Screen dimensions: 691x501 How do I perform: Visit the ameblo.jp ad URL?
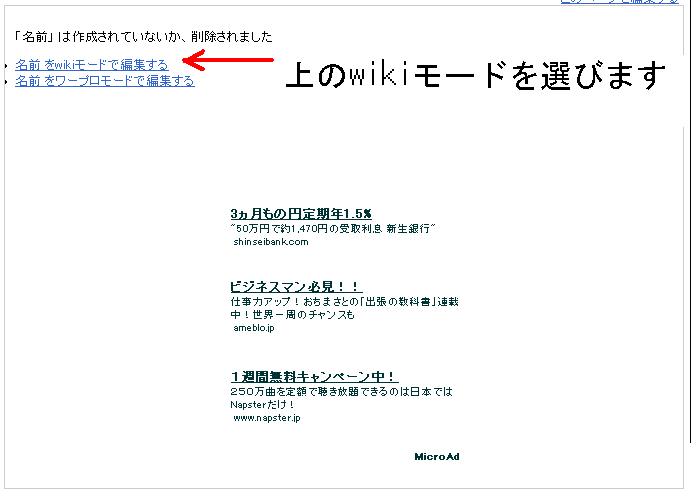coord(253,329)
